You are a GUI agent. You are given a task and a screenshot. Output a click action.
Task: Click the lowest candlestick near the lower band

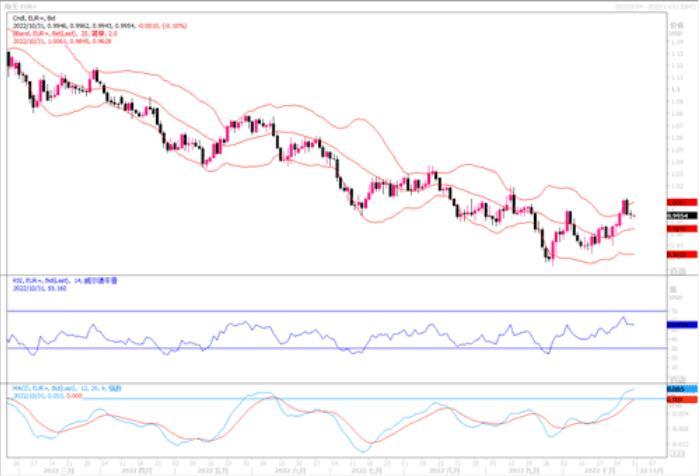point(548,252)
